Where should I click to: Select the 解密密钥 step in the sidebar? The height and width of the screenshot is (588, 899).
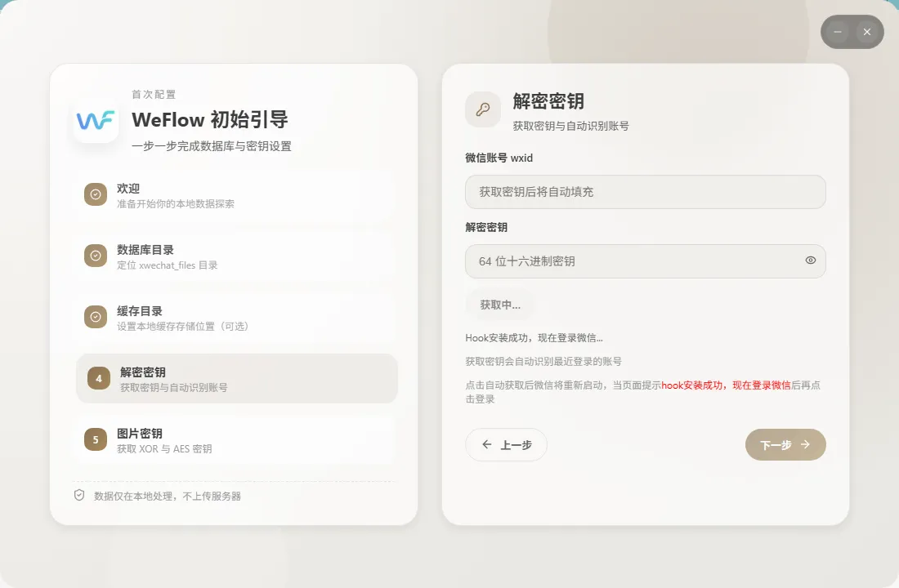pos(235,380)
